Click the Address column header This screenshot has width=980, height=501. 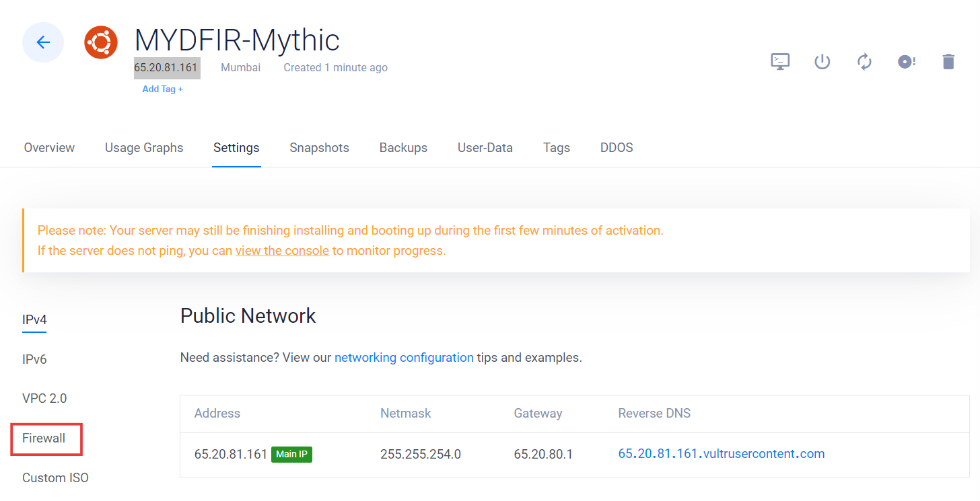217,414
